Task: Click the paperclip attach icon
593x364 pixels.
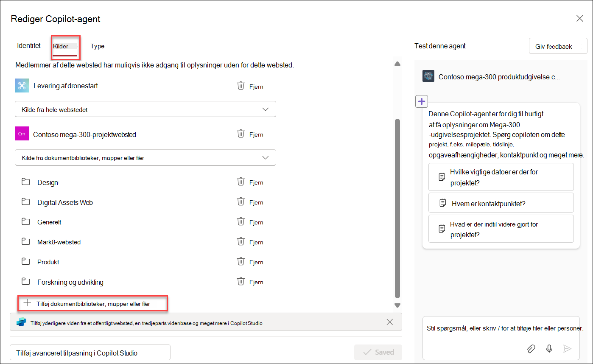Action: [x=531, y=349]
